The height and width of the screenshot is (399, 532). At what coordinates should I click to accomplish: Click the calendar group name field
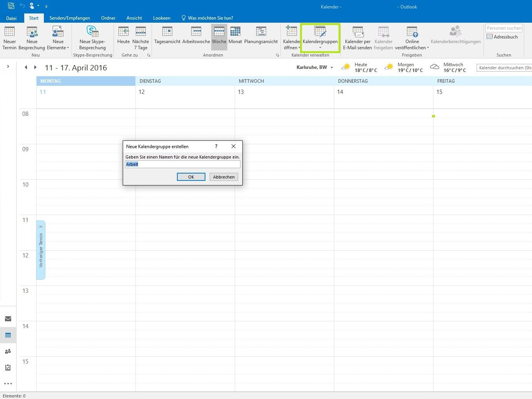183,164
